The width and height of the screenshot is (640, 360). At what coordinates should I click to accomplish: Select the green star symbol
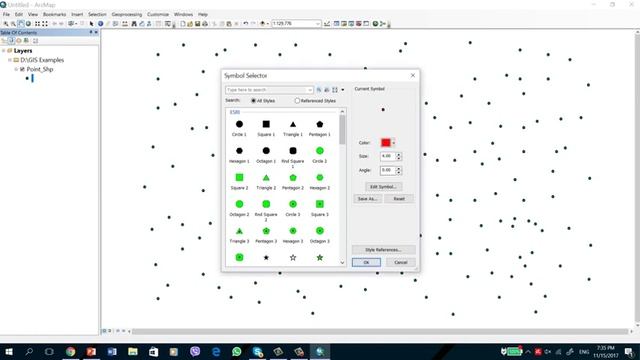click(x=320, y=258)
